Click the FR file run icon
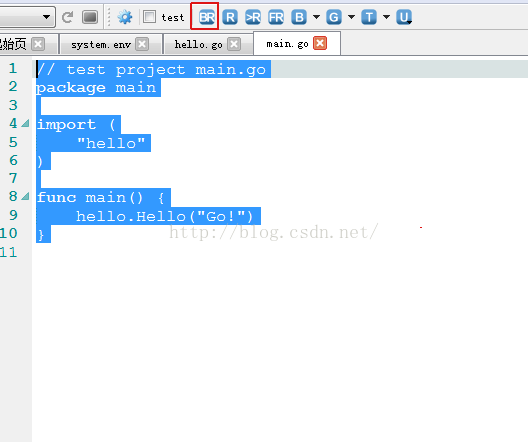Screen dimensions: 528x442 [x=276, y=17]
